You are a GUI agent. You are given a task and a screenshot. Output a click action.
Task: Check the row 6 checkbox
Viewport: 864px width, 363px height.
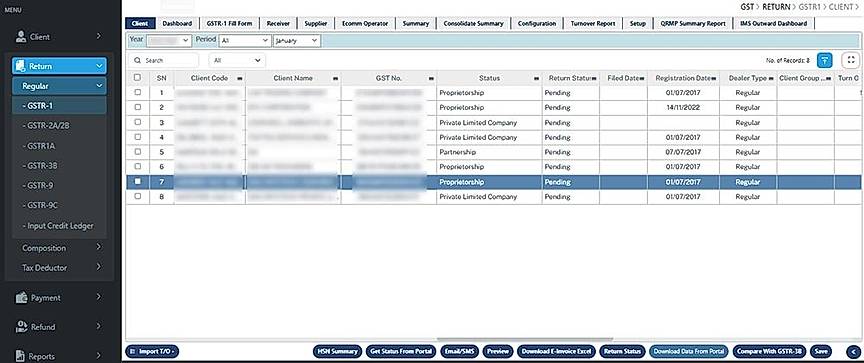click(137, 166)
